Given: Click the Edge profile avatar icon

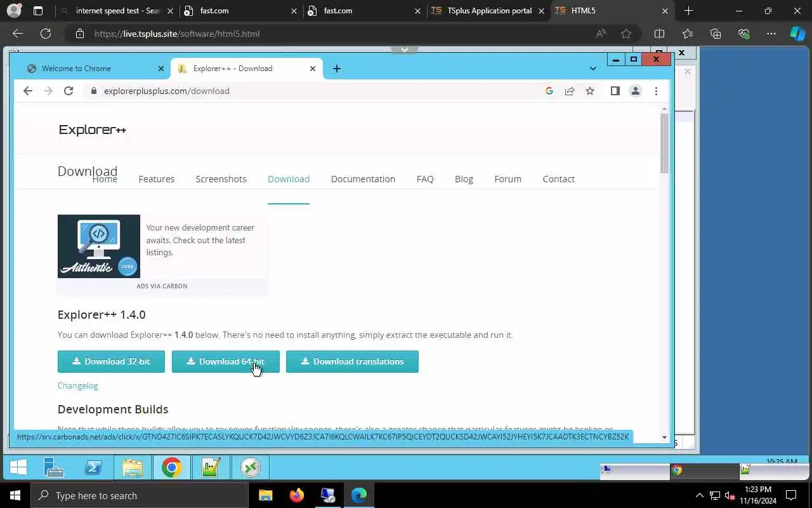Looking at the screenshot, I should pos(13,11).
